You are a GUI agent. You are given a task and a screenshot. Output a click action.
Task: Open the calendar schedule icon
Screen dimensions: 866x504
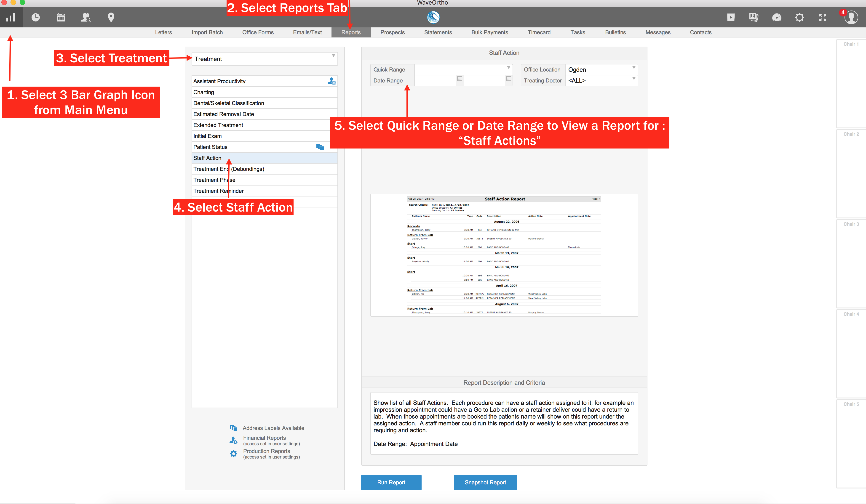61,18
